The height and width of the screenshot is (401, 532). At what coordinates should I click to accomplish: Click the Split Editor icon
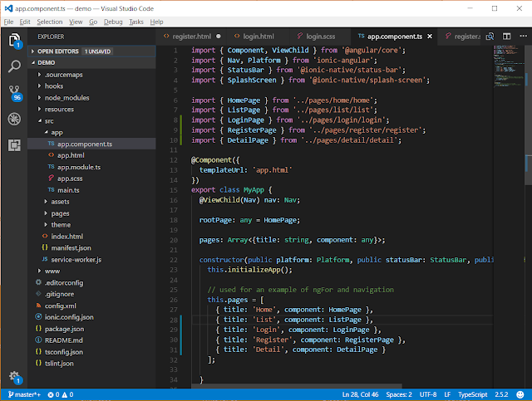(506, 37)
